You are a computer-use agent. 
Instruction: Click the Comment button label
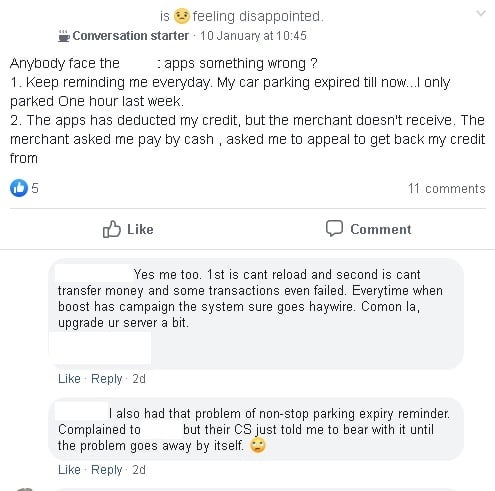coord(381,229)
